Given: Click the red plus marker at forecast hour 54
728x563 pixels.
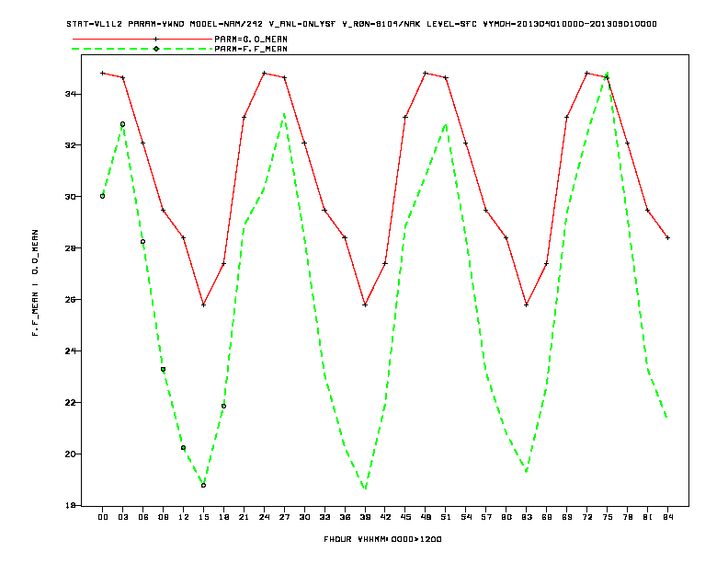Looking at the screenshot, I should [466, 144].
